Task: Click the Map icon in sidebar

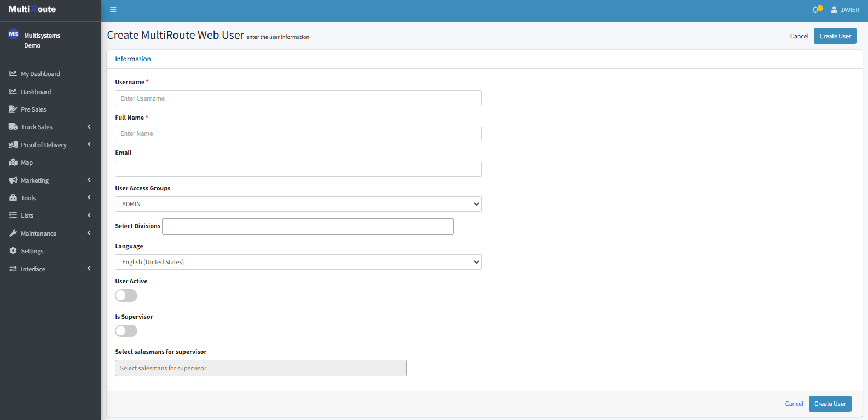Action: click(x=13, y=162)
